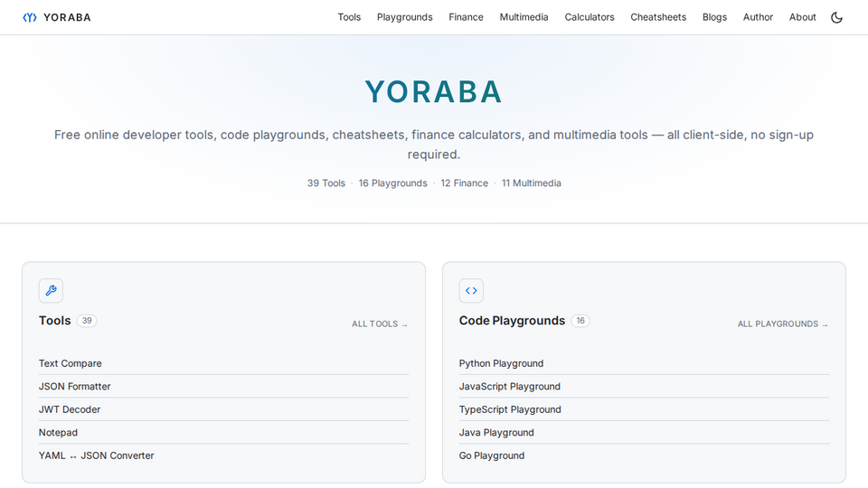Open the Tools nav menu
Image resolution: width=868 pixels, height=488 pixels.
point(349,17)
